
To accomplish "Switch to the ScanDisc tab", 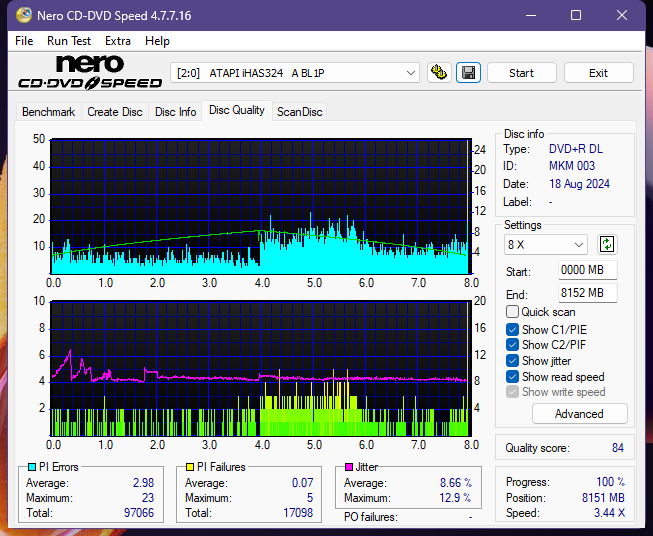I will click(299, 112).
